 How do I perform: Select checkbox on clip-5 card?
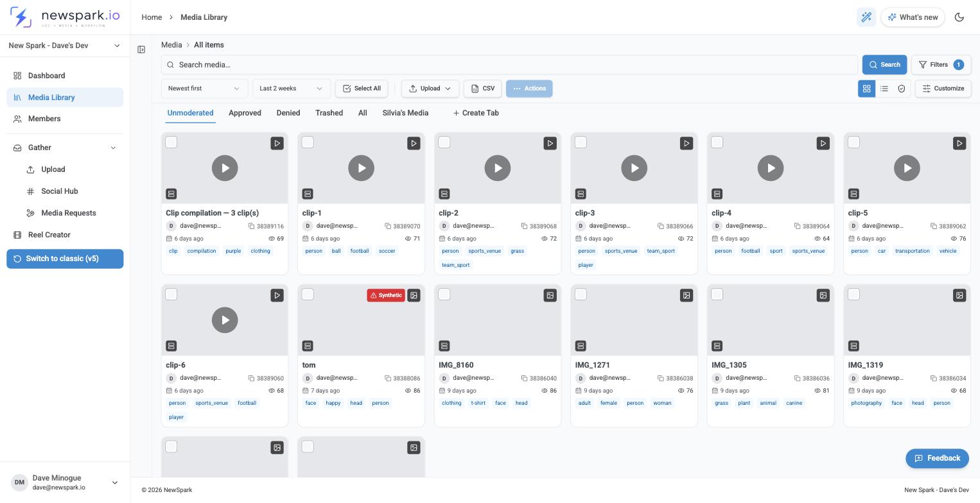pos(853,142)
